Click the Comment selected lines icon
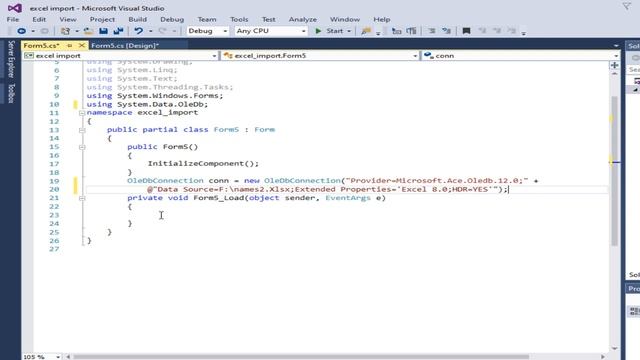Screen dimensions: 640x360 pos(431,31)
